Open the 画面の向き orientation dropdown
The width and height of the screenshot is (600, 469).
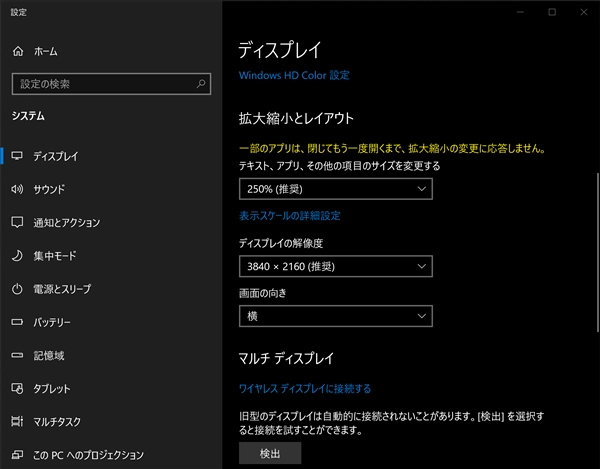pyautogui.click(x=336, y=316)
